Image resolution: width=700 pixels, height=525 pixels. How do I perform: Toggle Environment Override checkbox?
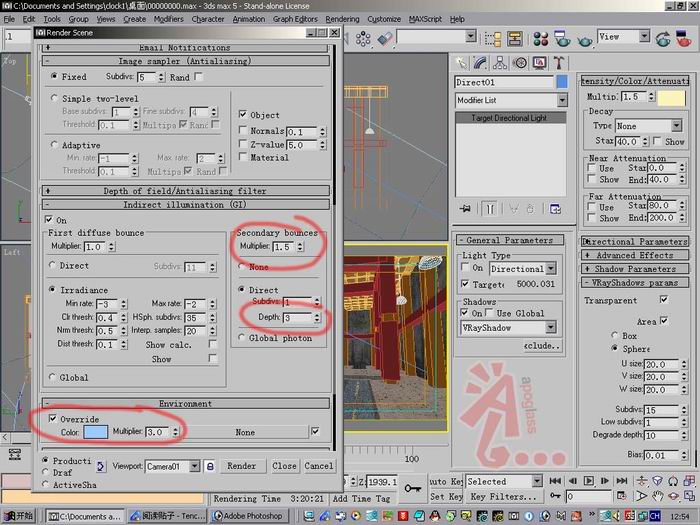[x=53, y=419]
